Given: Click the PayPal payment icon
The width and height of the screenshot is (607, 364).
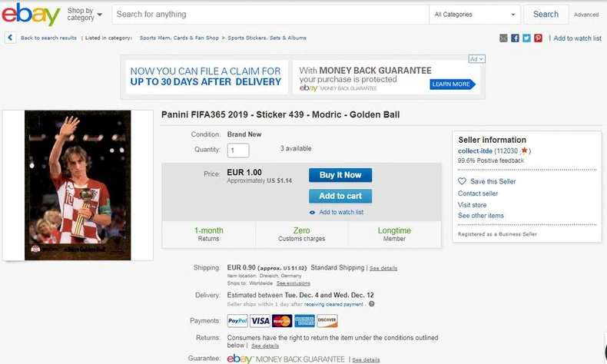Looking at the screenshot, I should 237,320.
